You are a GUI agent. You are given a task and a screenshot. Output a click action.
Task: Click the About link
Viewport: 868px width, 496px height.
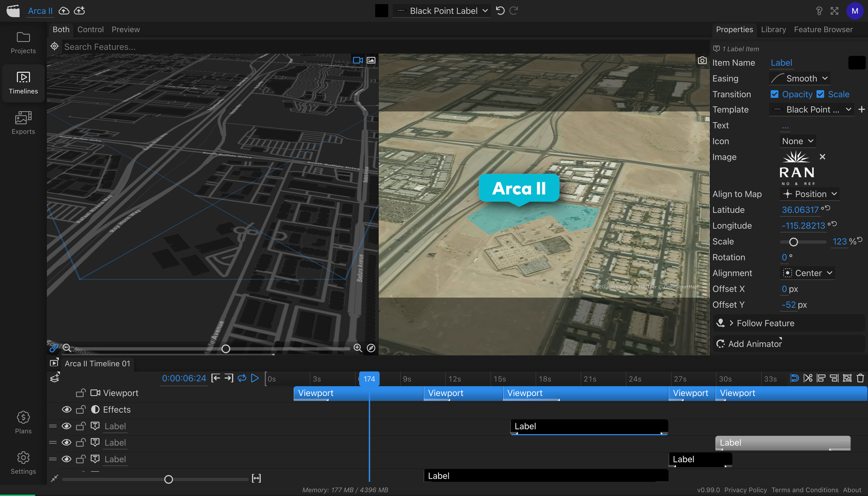pyautogui.click(x=852, y=490)
